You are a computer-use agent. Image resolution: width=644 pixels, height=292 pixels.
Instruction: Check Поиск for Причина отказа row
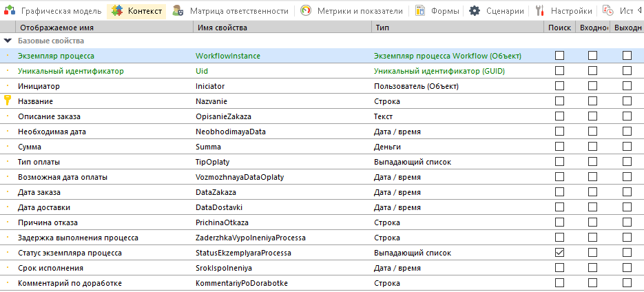(x=559, y=222)
